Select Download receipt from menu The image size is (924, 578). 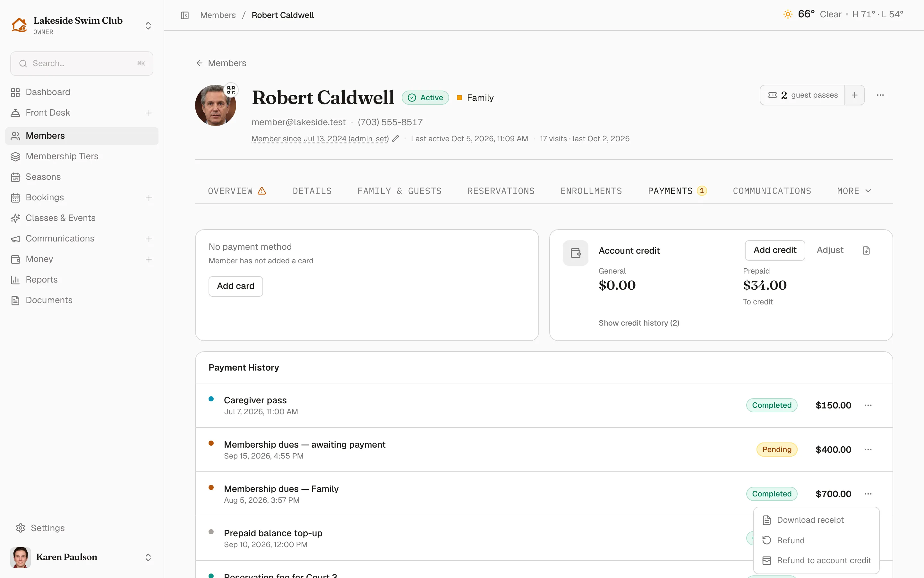[816, 520]
